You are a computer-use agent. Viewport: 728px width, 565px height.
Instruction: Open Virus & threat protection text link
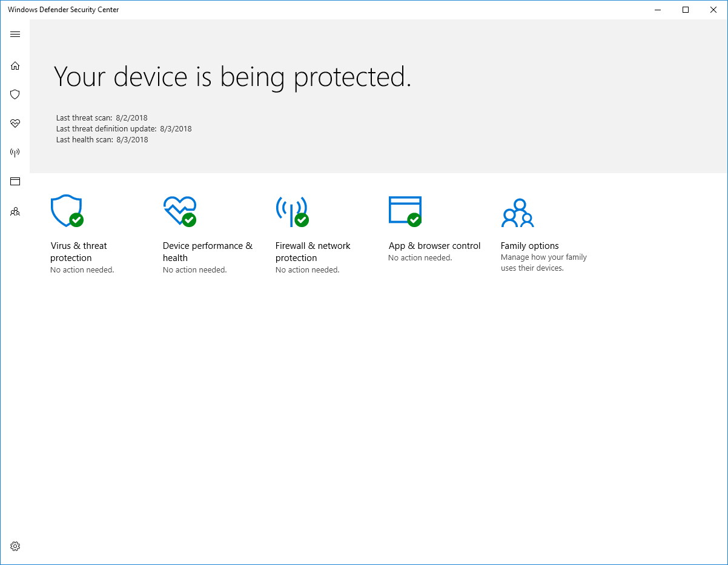79,252
